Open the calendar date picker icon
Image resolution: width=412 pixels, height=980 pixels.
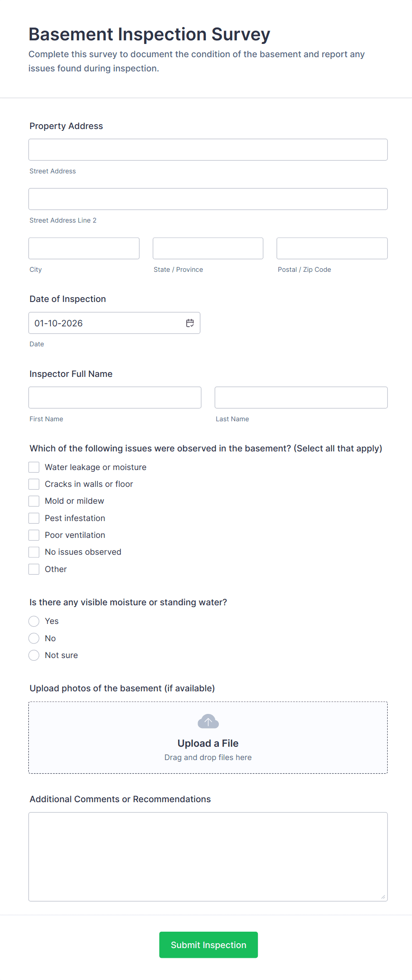tap(190, 323)
